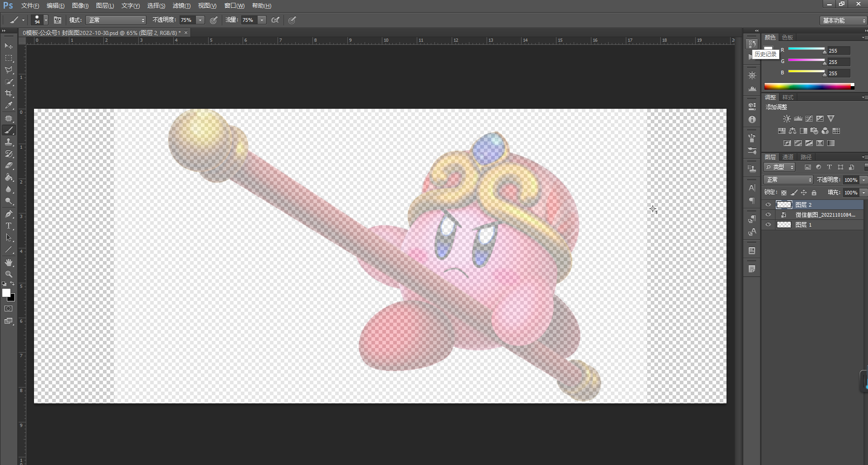Open the 滤镜(T) menu
This screenshot has height=465, width=868.
tap(181, 6)
